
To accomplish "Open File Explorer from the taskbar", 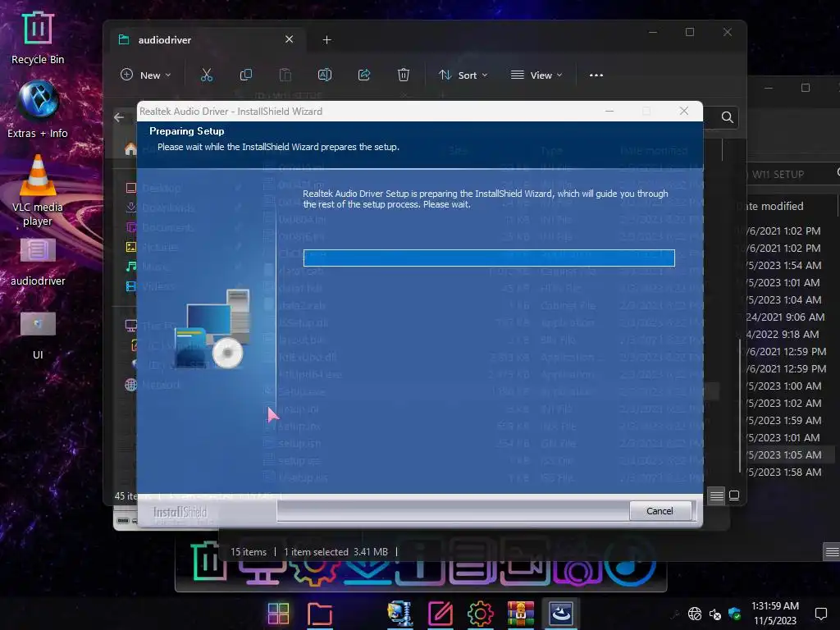I will click(x=319, y=614).
